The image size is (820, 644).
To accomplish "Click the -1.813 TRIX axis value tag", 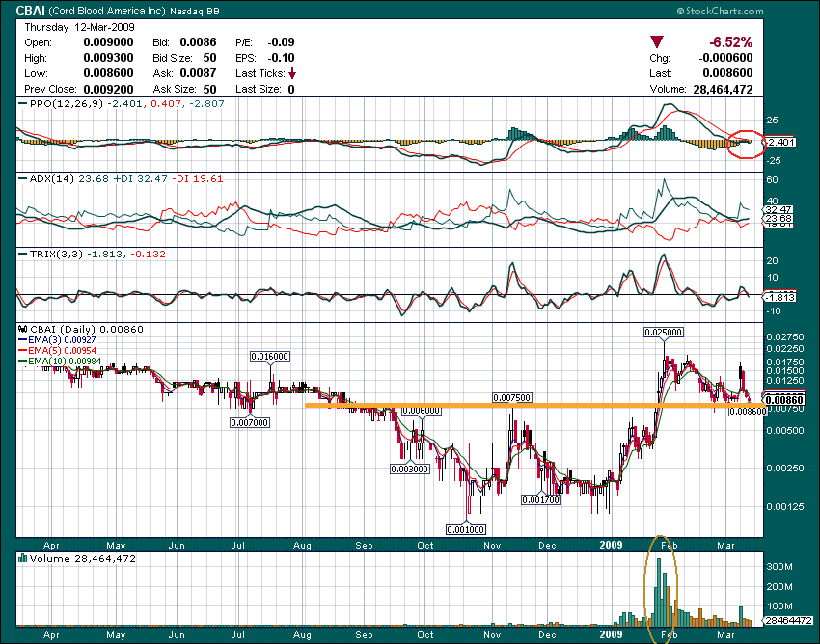I will click(x=780, y=297).
